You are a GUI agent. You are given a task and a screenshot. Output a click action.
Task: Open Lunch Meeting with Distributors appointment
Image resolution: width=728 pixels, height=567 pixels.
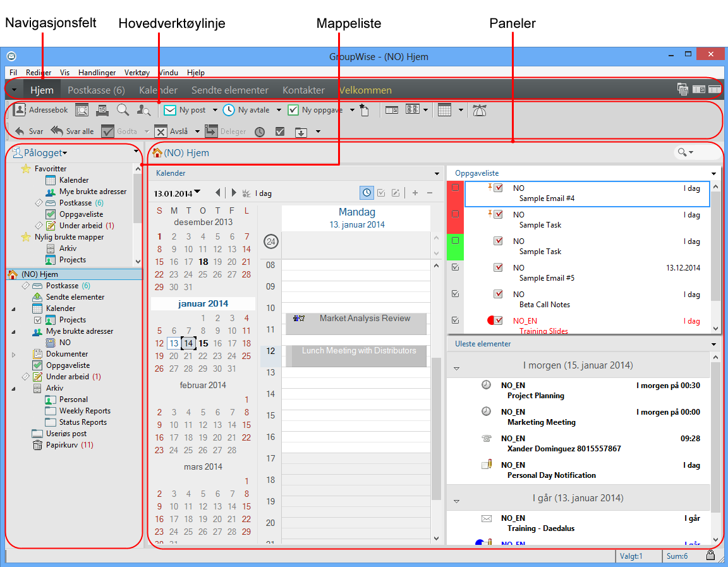[x=356, y=356]
